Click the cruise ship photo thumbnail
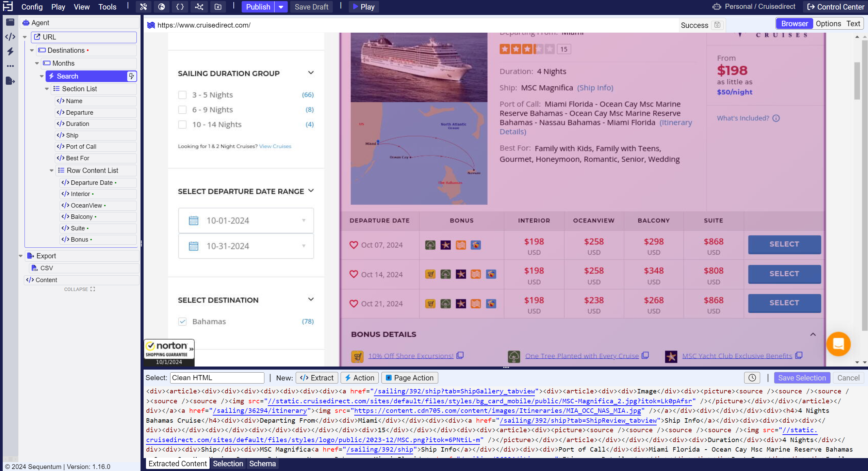 (419, 67)
